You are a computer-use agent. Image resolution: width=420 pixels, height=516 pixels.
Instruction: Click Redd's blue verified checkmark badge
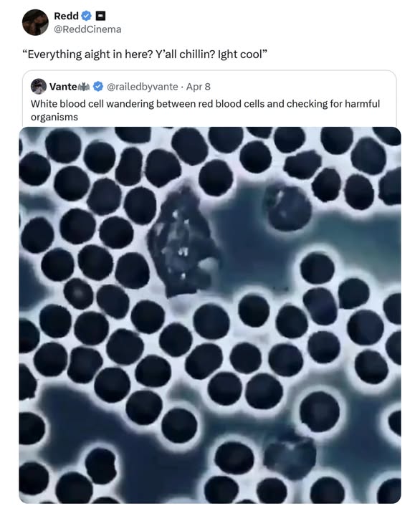coord(87,16)
